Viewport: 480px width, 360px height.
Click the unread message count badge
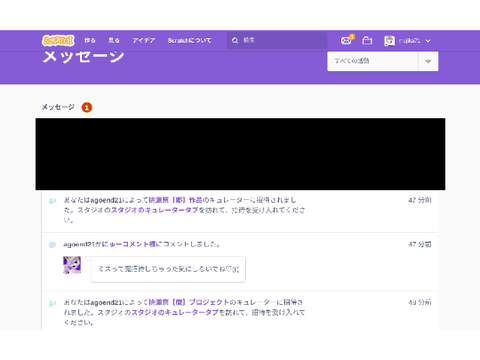click(87, 107)
